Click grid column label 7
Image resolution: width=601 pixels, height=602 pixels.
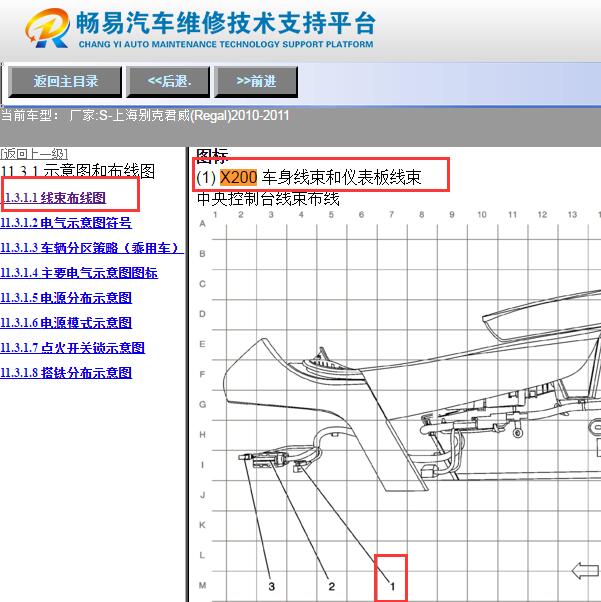(391, 214)
